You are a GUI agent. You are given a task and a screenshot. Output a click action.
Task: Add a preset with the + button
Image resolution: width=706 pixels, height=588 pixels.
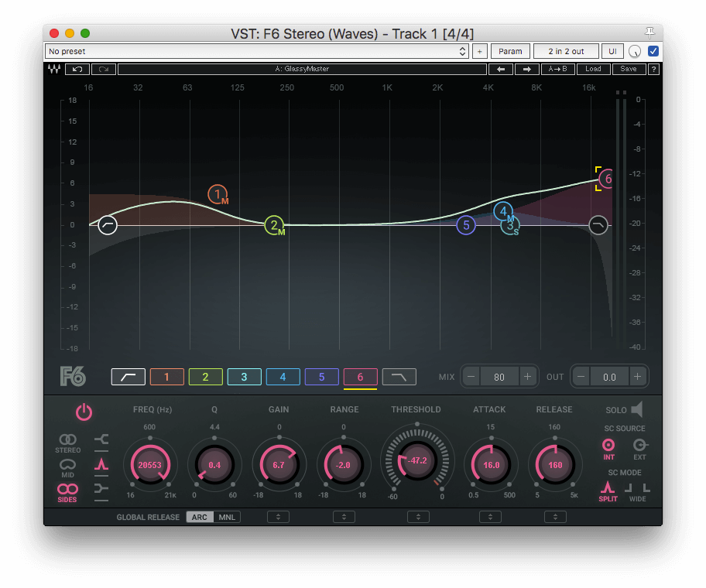point(479,51)
